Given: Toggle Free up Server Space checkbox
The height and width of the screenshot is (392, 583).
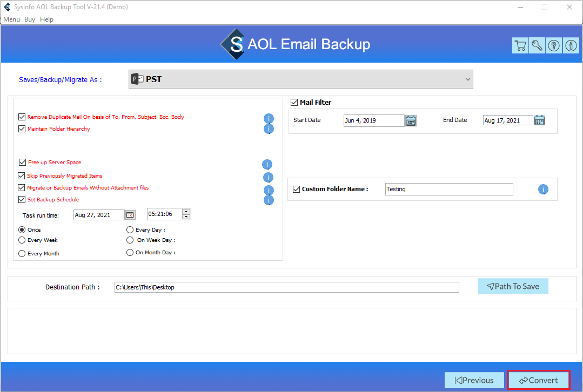Looking at the screenshot, I should click(22, 162).
